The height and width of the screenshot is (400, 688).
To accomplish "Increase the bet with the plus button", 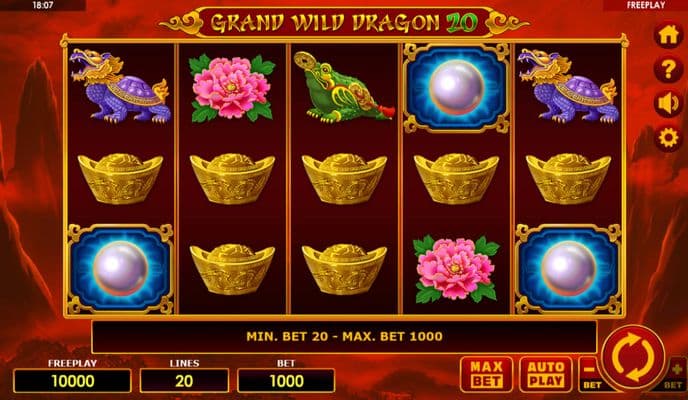I will 676,374.
